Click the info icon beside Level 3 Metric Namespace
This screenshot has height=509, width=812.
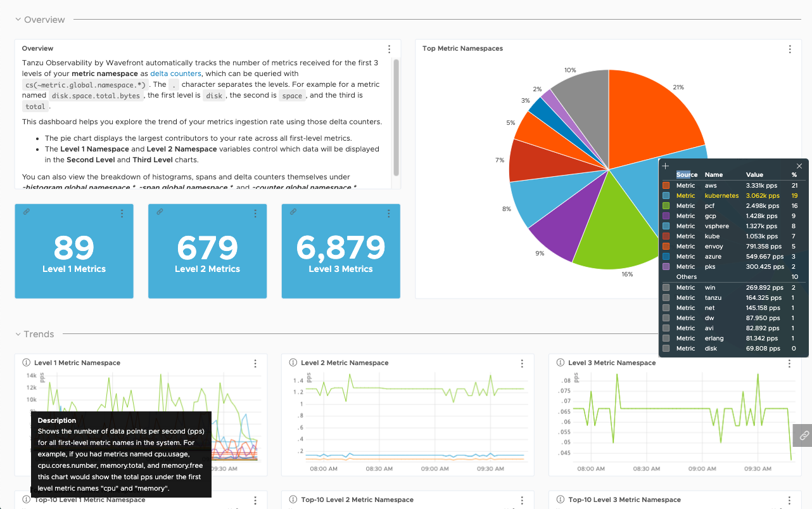560,363
